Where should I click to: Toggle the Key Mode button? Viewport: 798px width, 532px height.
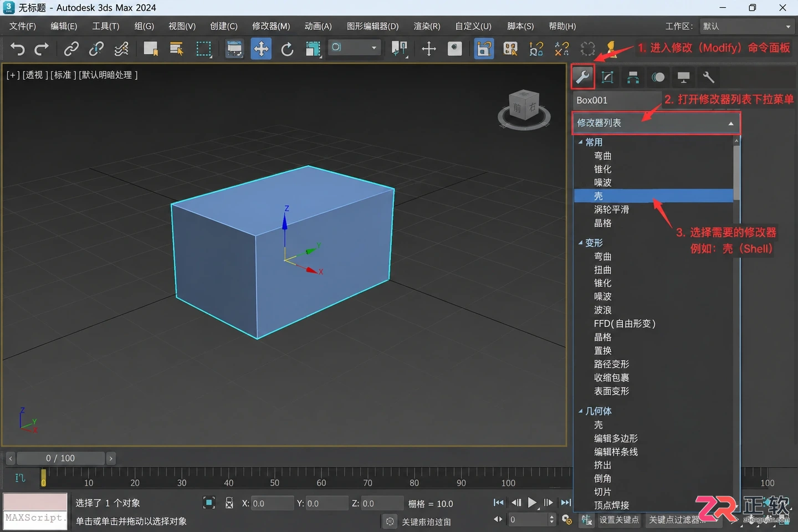(498, 519)
